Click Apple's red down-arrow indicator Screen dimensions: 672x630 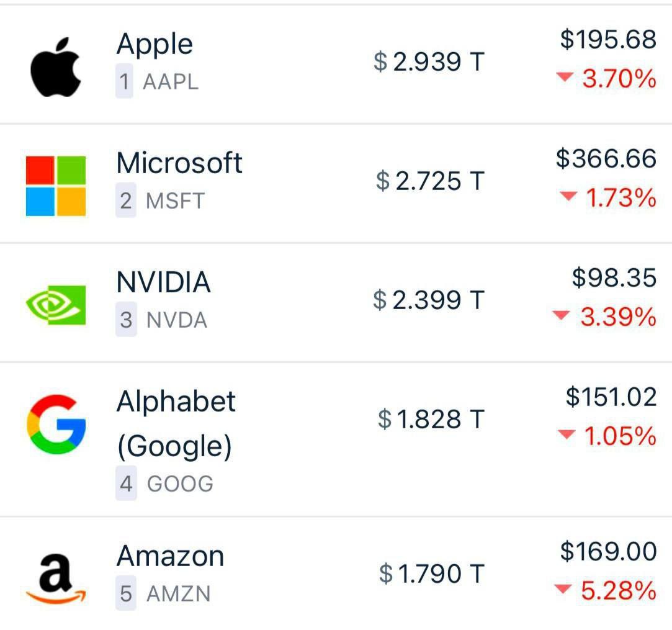click(564, 78)
